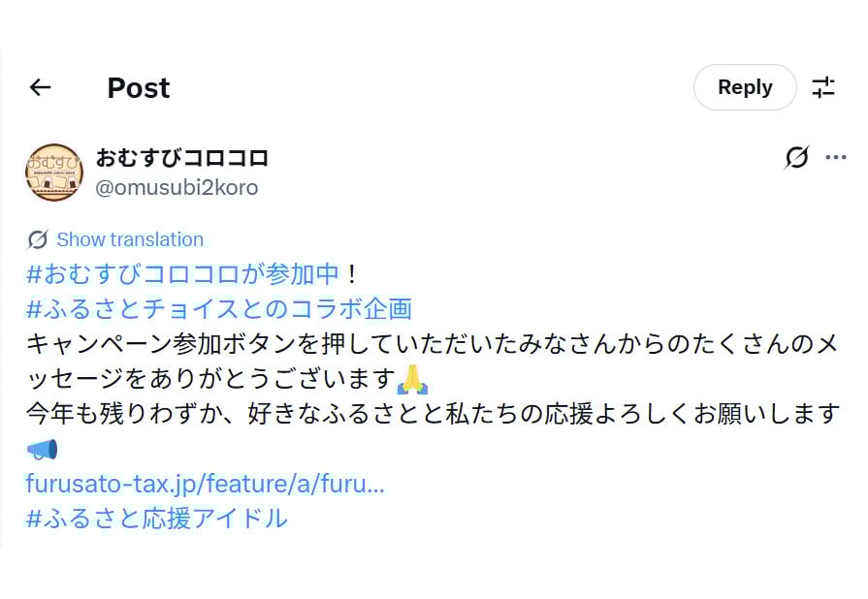The image size is (868, 599).
Task: Open hashtag #ふるさとチョイスとのコラボ企画
Action: (219, 309)
